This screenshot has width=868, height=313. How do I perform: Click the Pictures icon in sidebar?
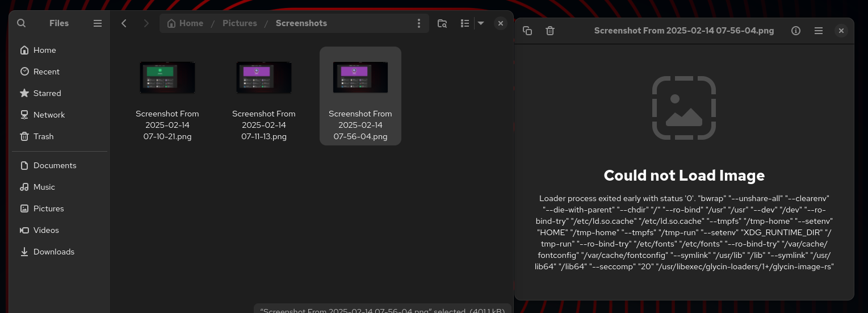(x=24, y=208)
